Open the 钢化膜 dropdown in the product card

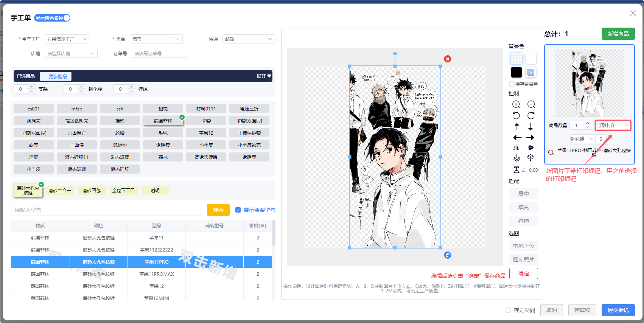(x=582, y=139)
